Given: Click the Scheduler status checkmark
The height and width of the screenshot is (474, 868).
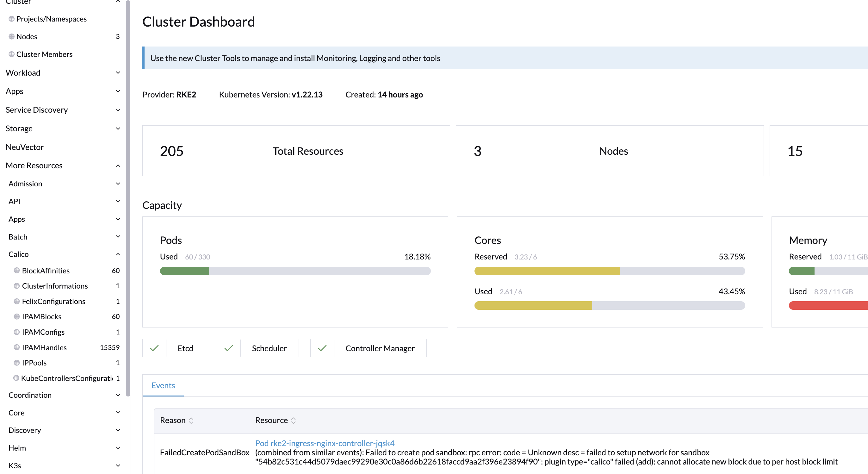Looking at the screenshot, I should (229, 348).
